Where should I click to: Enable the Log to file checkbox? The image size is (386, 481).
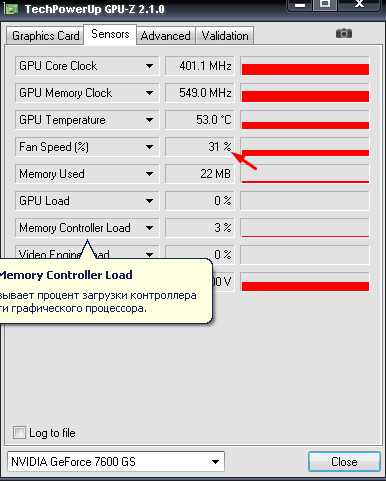(19, 433)
